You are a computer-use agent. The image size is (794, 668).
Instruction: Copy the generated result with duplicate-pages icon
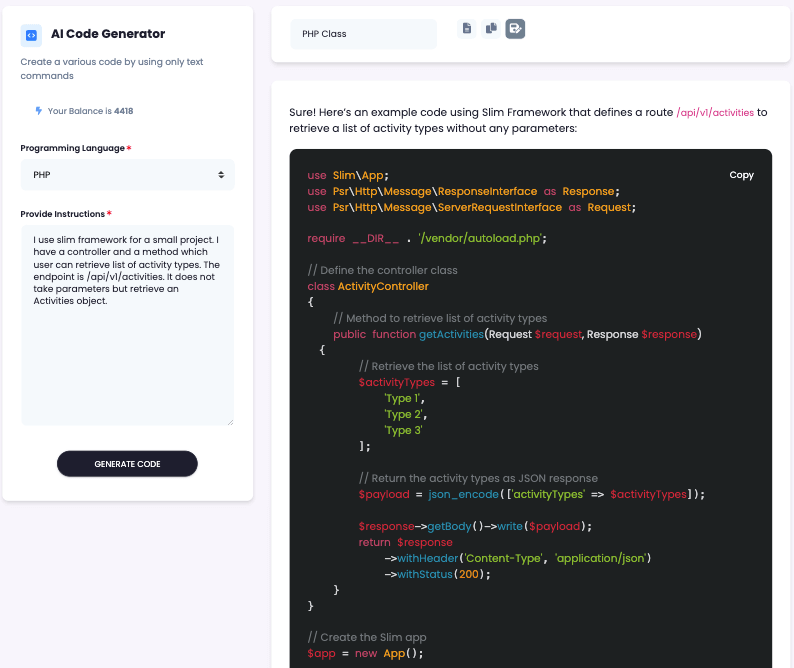click(491, 28)
